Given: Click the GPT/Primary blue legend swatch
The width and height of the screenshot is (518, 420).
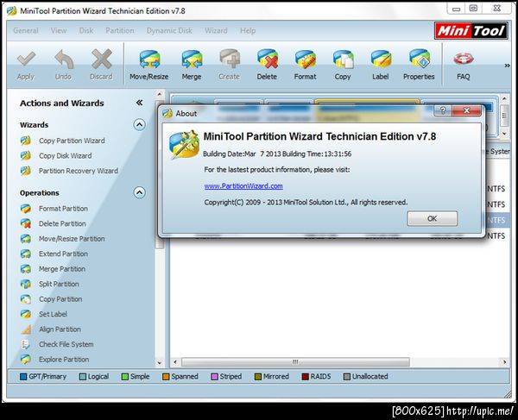Looking at the screenshot, I should (x=23, y=377).
